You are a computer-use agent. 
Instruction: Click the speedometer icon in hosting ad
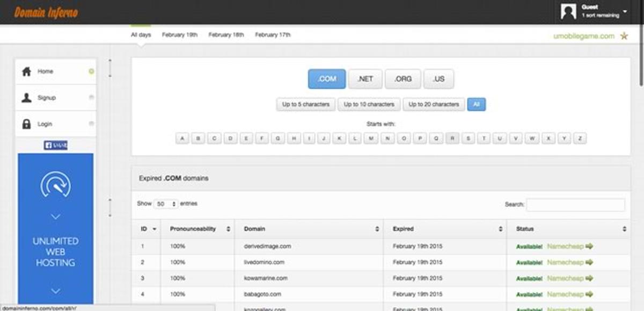(55, 184)
